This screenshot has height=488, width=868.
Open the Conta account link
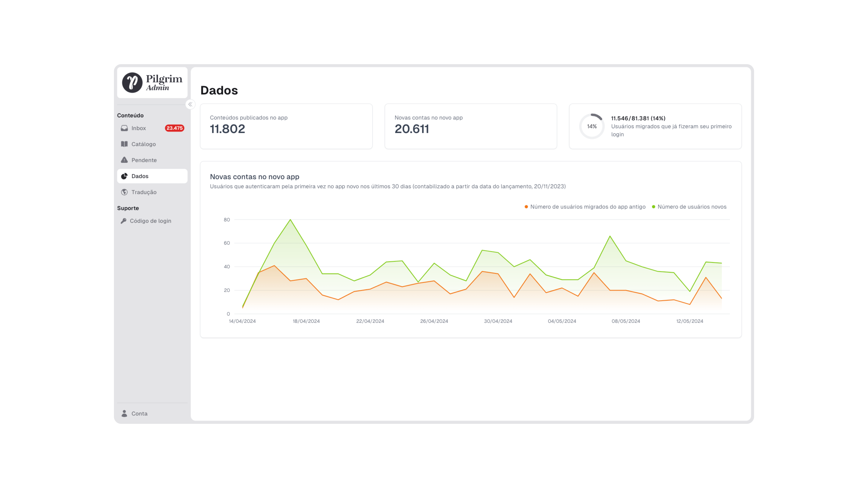[x=152, y=413]
